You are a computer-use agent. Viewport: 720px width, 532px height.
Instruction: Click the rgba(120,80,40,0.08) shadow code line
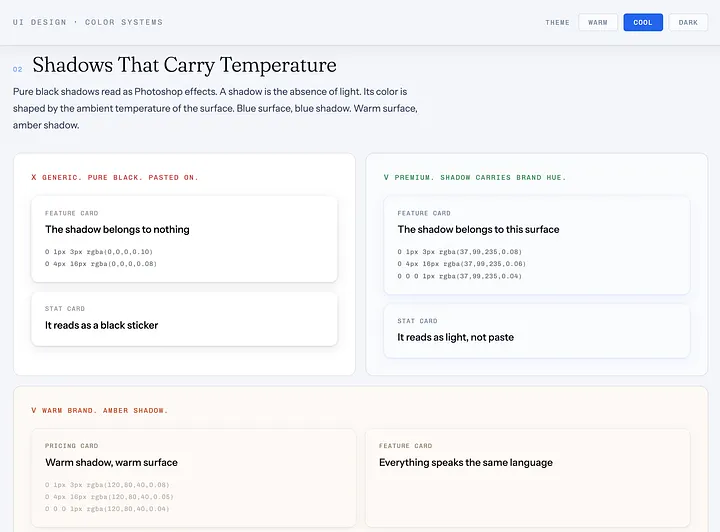pos(107,485)
